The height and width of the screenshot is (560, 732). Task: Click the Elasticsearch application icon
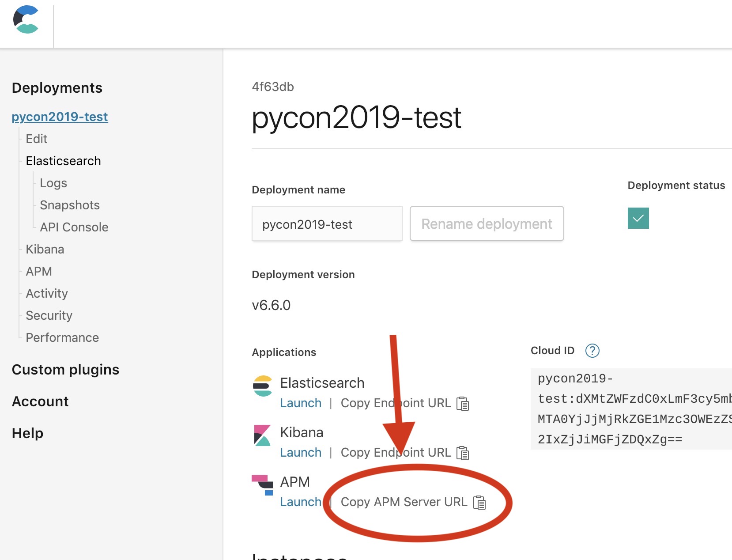click(263, 386)
